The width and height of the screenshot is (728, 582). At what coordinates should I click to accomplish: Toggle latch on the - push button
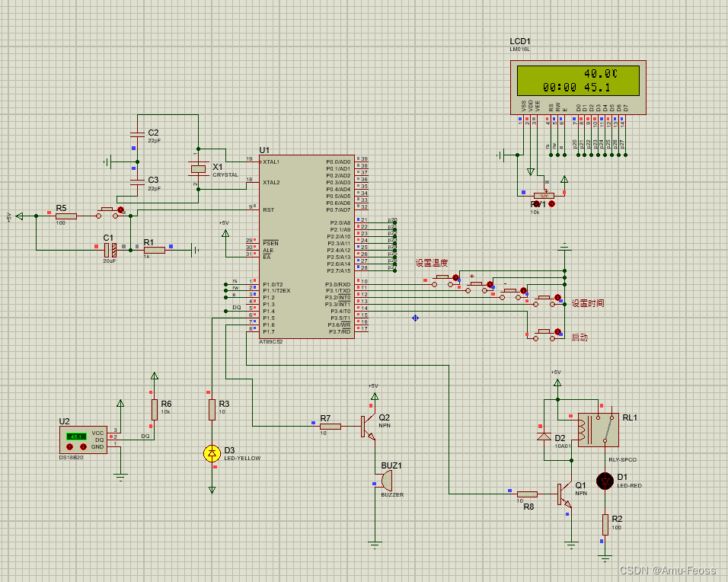[524, 291]
